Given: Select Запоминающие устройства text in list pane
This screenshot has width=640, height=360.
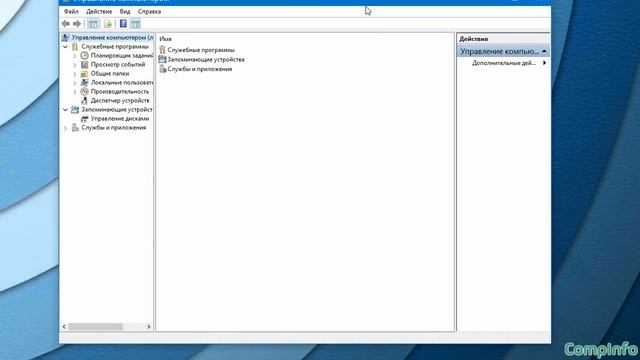Looking at the screenshot, I should coord(206,59).
